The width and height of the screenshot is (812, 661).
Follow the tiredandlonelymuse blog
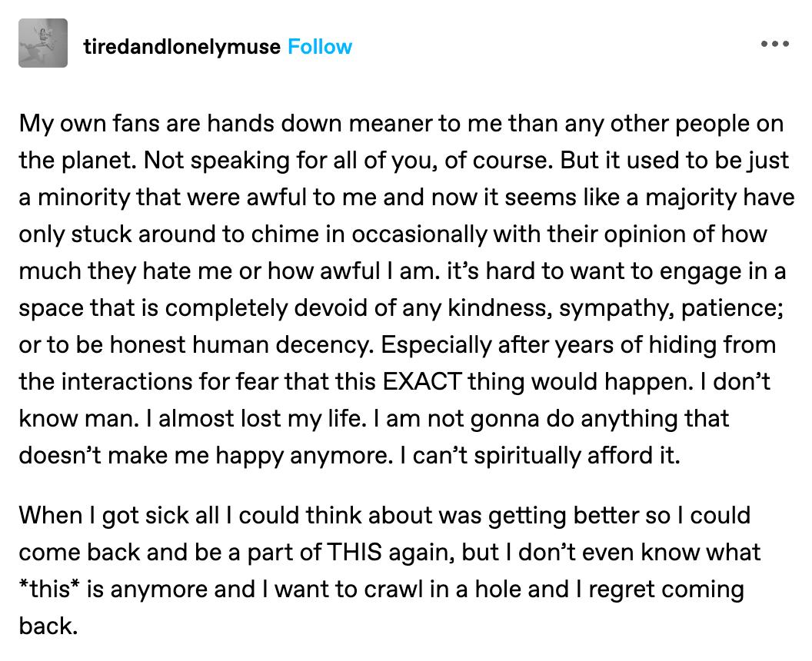click(x=320, y=47)
